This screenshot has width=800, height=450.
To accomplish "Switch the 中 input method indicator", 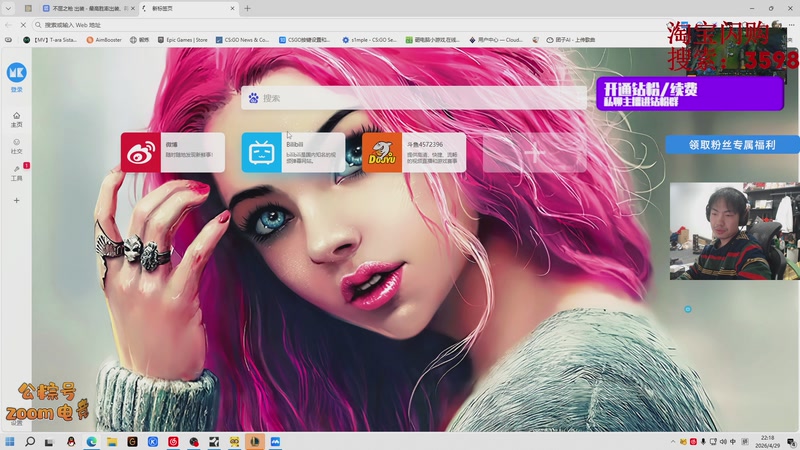I will 733,442.
